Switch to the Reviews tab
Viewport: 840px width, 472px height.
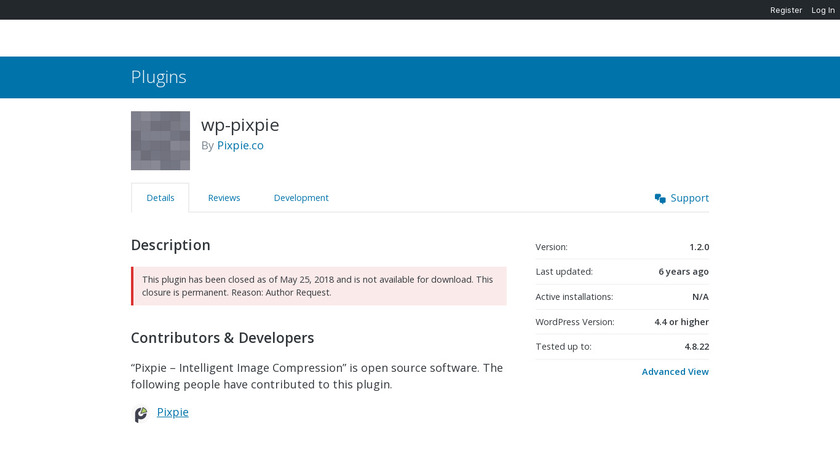(x=224, y=198)
